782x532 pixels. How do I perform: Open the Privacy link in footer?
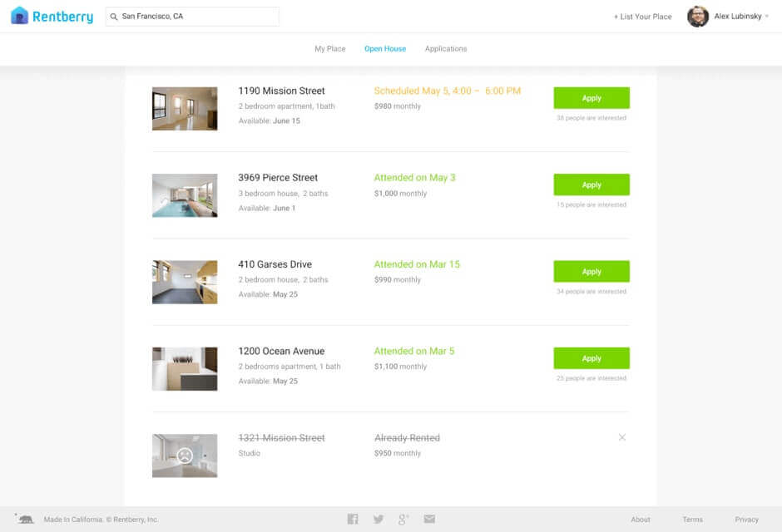746,520
